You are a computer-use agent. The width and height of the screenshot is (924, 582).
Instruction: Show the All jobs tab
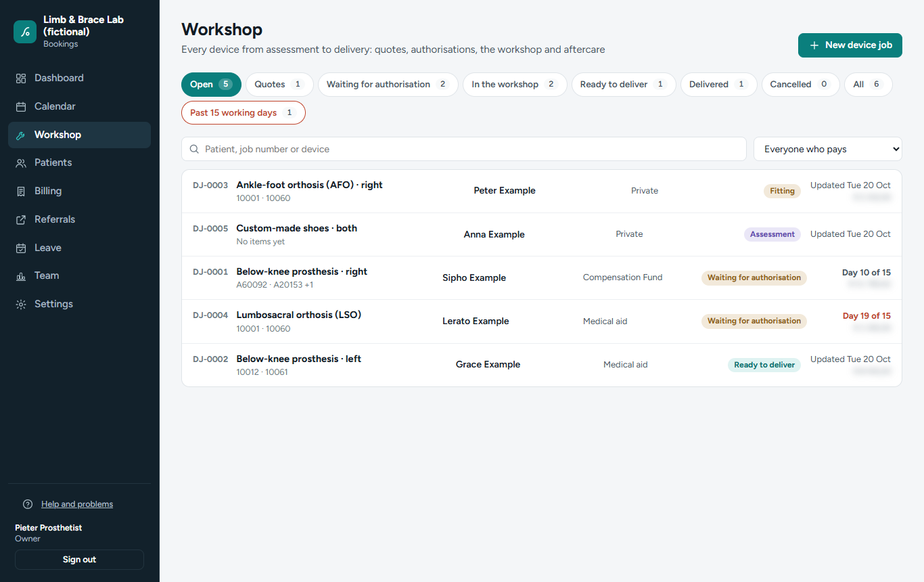[868, 85]
